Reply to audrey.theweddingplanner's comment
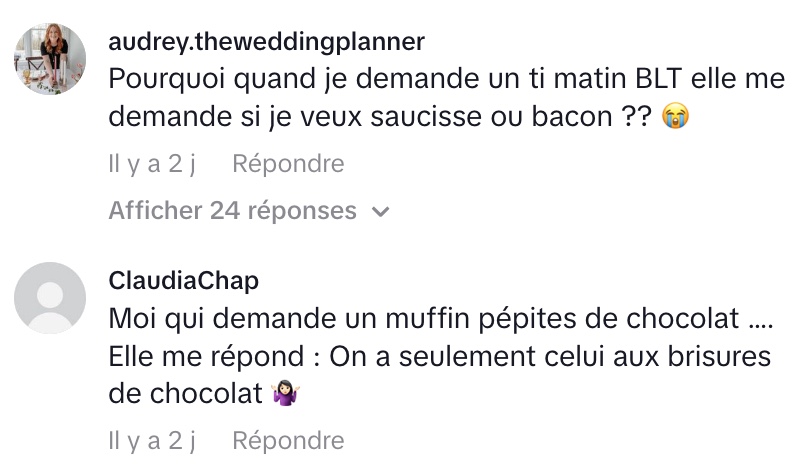Viewport: 804px width, 476px height. tap(288, 163)
